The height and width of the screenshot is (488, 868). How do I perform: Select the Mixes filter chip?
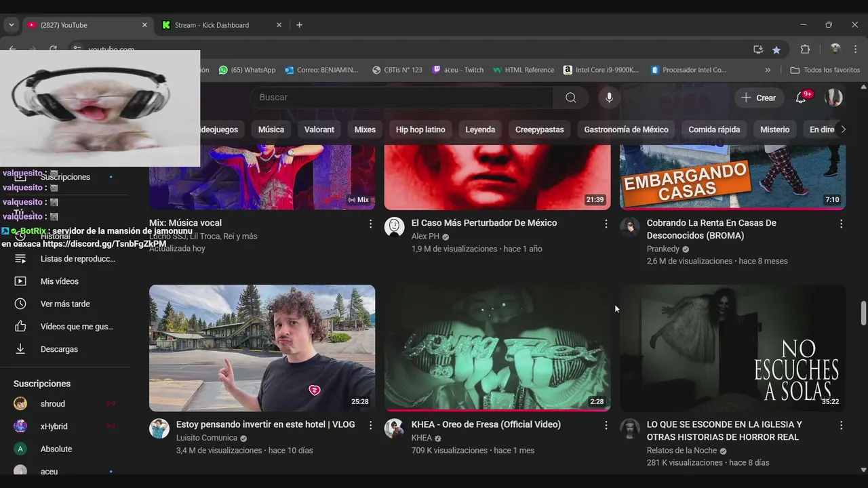coord(365,129)
